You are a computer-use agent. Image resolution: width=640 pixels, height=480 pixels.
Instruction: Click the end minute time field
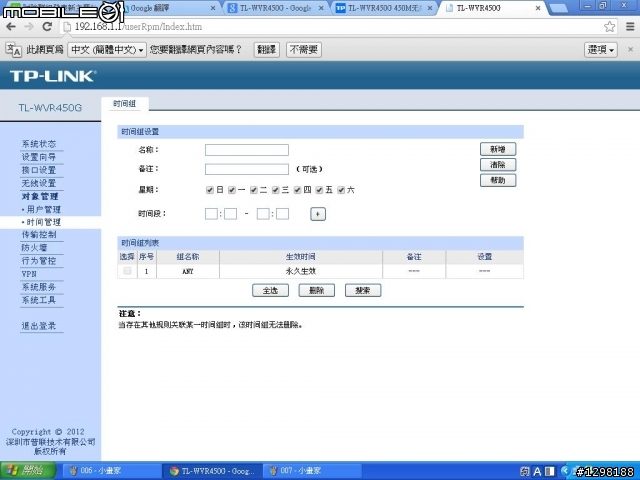coord(282,214)
